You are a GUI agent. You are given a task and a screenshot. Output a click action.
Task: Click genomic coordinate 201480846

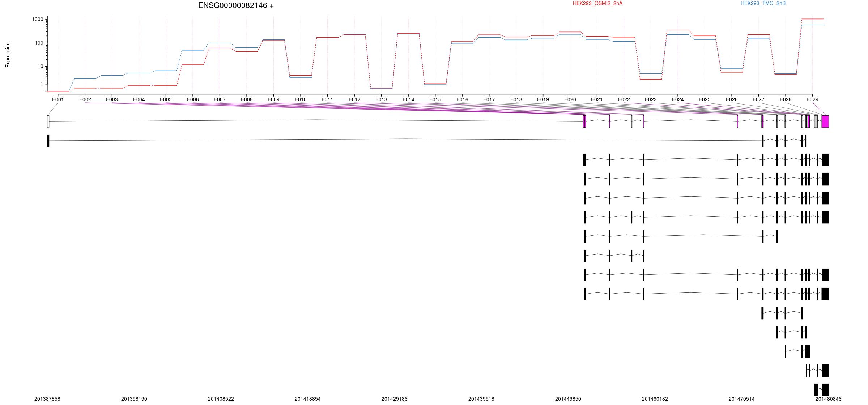829,399
